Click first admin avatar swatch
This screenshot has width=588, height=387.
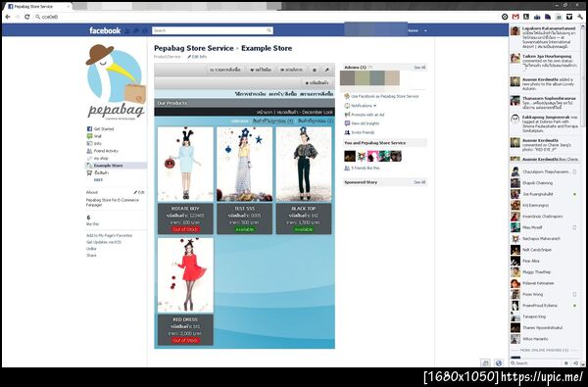[347, 78]
